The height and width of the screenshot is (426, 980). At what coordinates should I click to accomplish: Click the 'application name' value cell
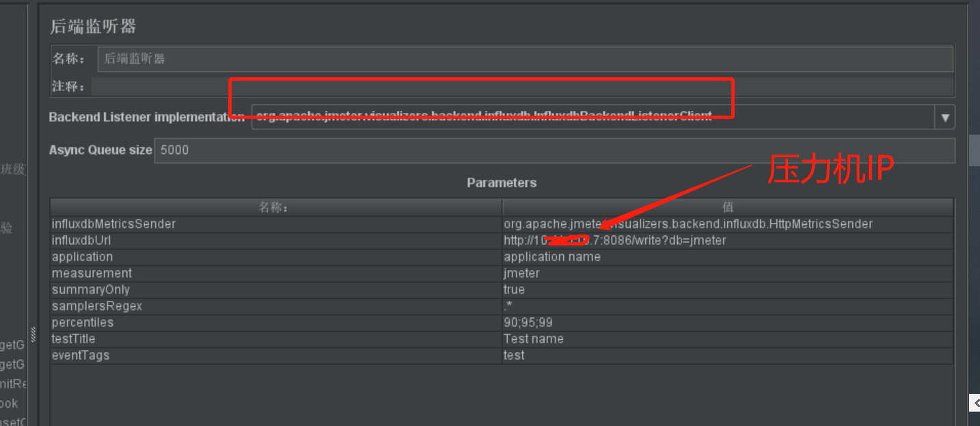point(728,257)
